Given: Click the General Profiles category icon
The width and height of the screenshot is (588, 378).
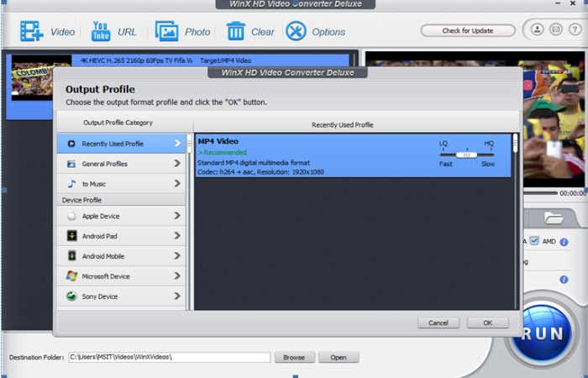Looking at the screenshot, I should [71, 164].
